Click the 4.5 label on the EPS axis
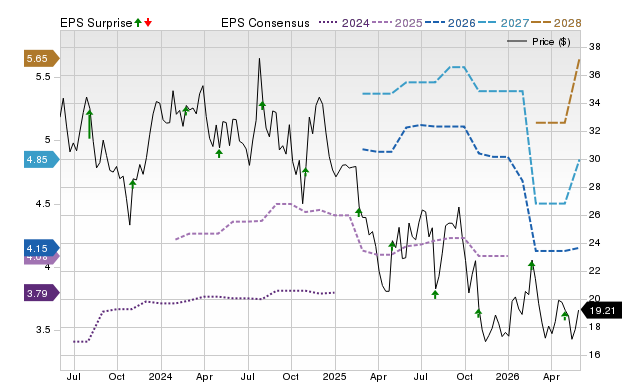This screenshot has height=382, width=640. [x=43, y=204]
